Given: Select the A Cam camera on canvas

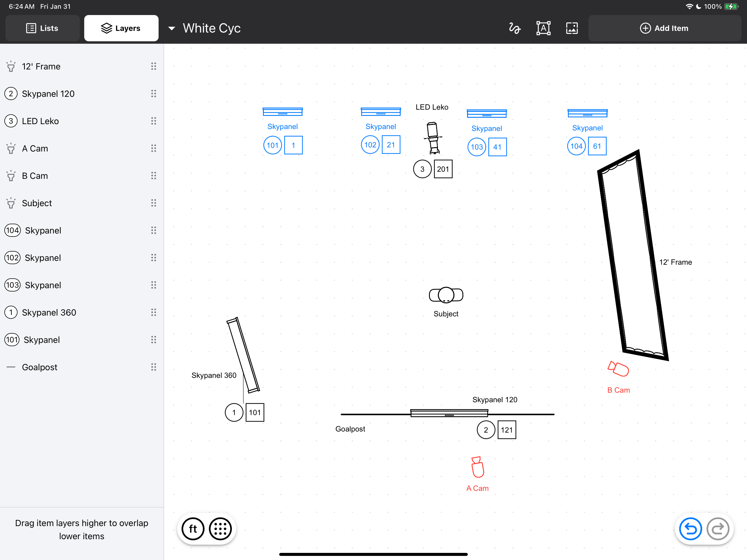Looking at the screenshot, I should 477,467.
